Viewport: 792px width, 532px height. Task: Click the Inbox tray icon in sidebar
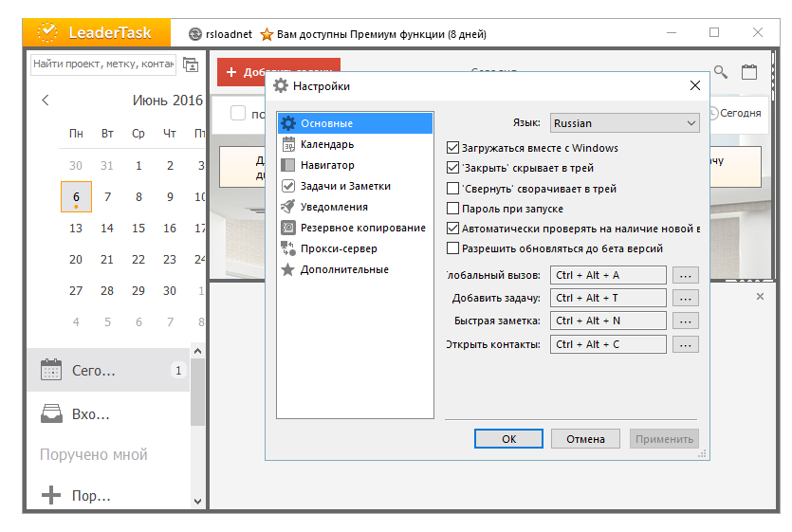coord(51,413)
